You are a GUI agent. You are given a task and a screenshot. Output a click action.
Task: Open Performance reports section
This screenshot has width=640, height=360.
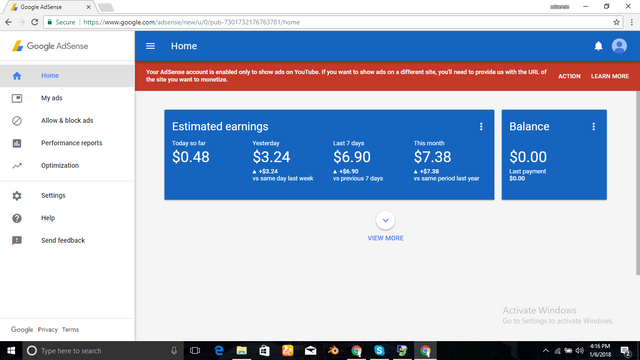[71, 143]
